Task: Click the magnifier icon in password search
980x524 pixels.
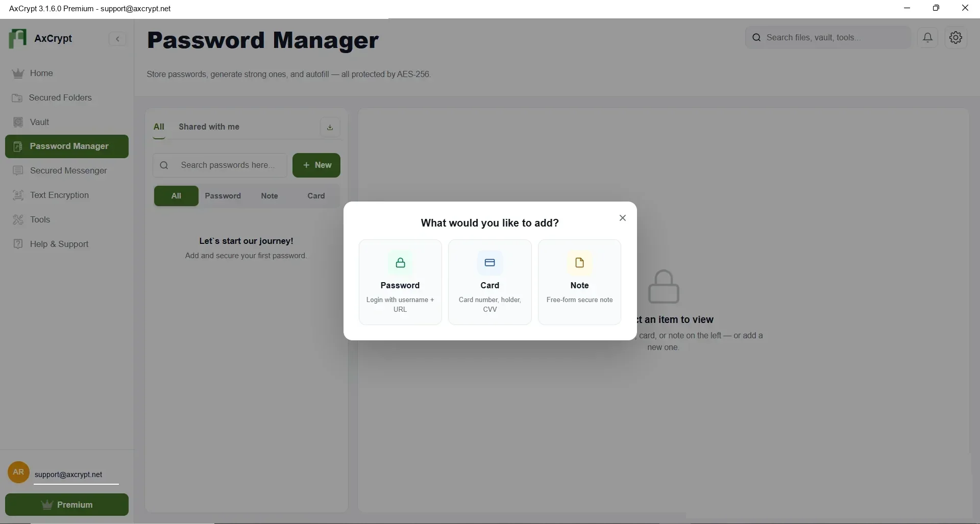Action: pyautogui.click(x=164, y=165)
